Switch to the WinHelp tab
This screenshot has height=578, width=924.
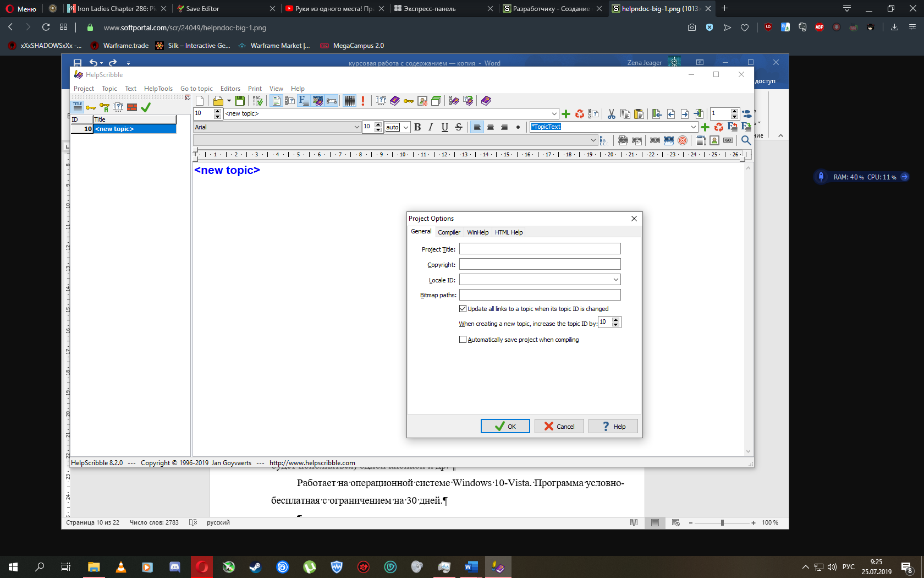click(478, 232)
